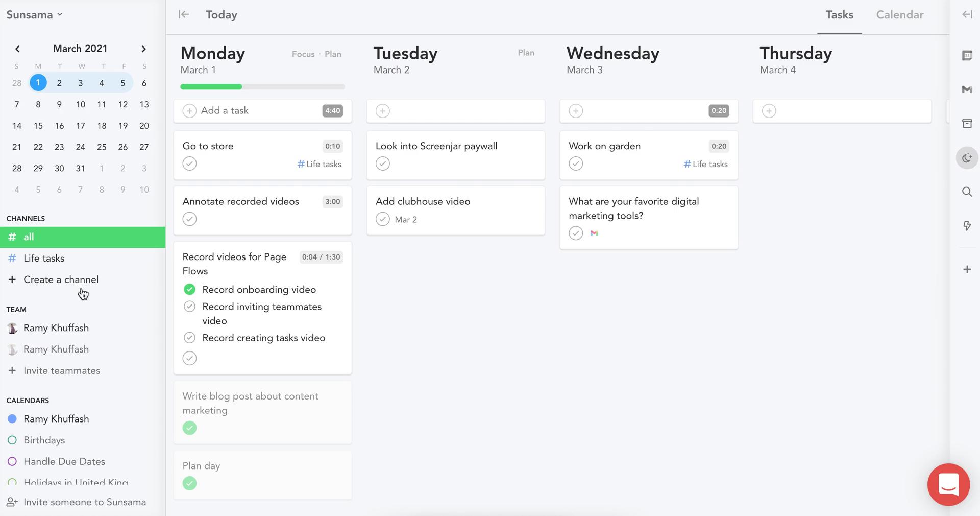
Task: Click Invite someone to Sunsama
Action: [85, 502]
